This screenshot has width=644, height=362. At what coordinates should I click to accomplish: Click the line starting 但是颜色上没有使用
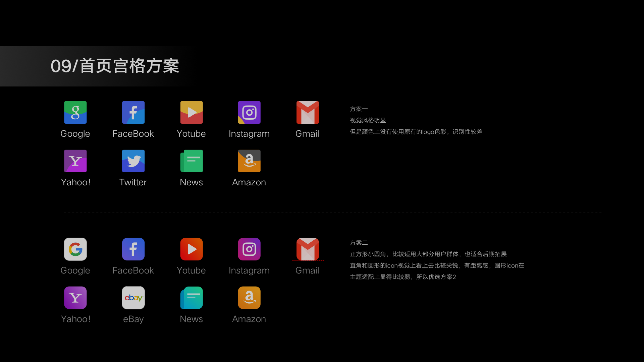pos(416,132)
